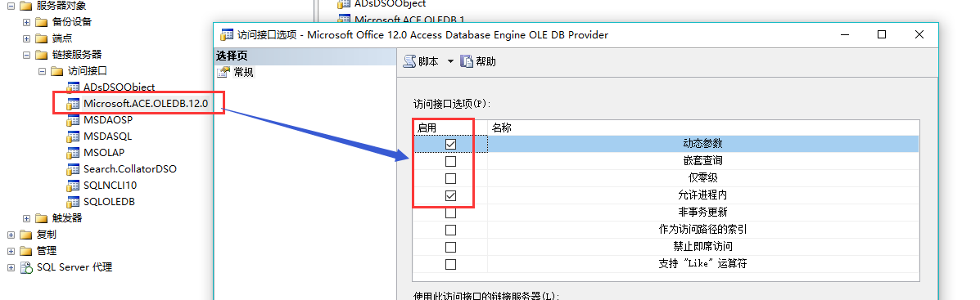
Task: Select the SQLNCLI10 provider icon
Action: pos(73,186)
